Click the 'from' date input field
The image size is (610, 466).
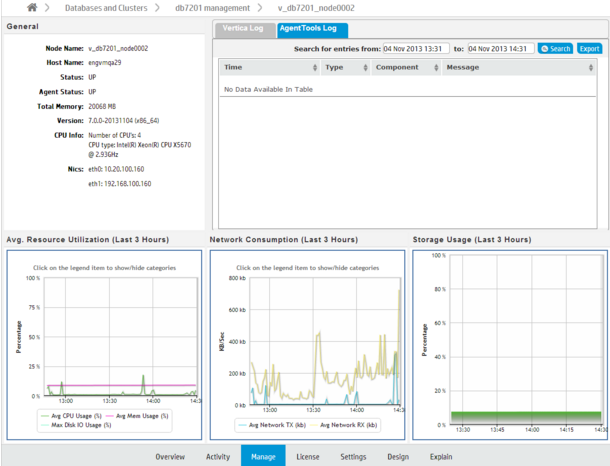coord(416,48)
